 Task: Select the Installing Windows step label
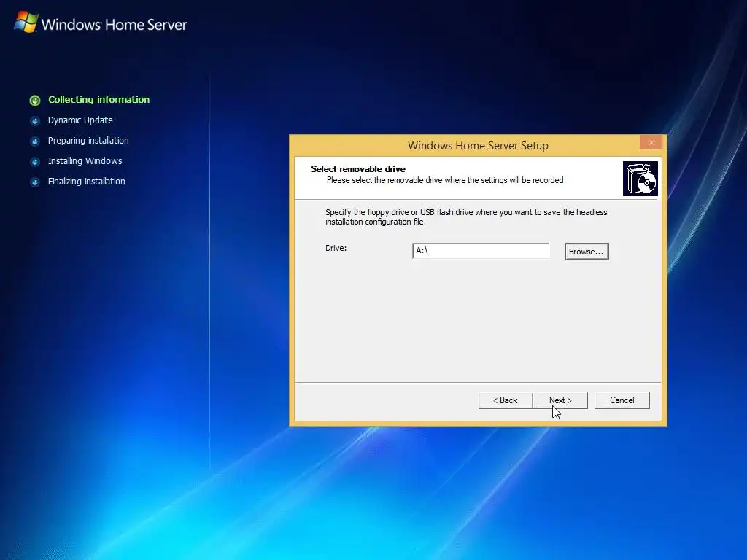point(85,161)
